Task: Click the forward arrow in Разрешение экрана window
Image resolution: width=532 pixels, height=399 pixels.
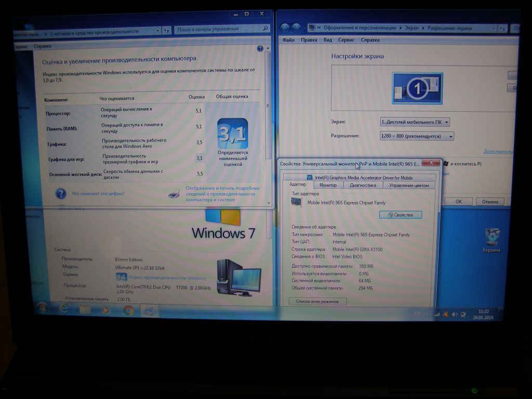Action: 296,28
